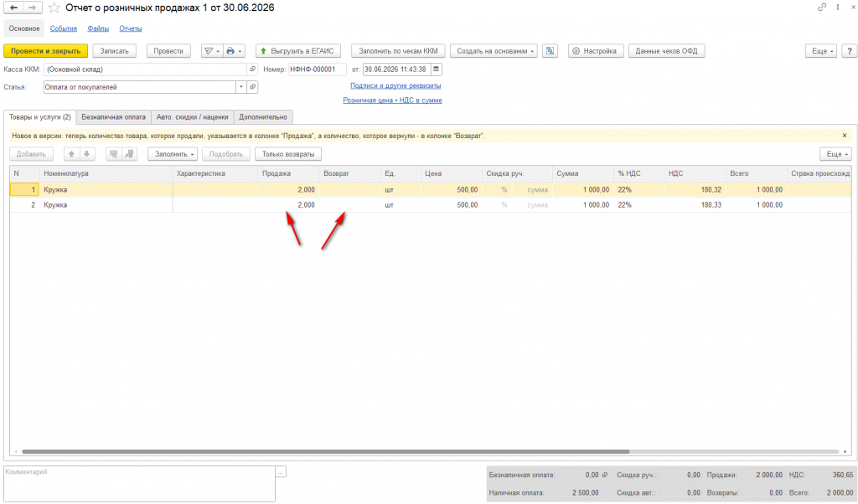Expand the send/envelope dropdown button
This screenshot has height=504, width=858.
coord(212,51)
